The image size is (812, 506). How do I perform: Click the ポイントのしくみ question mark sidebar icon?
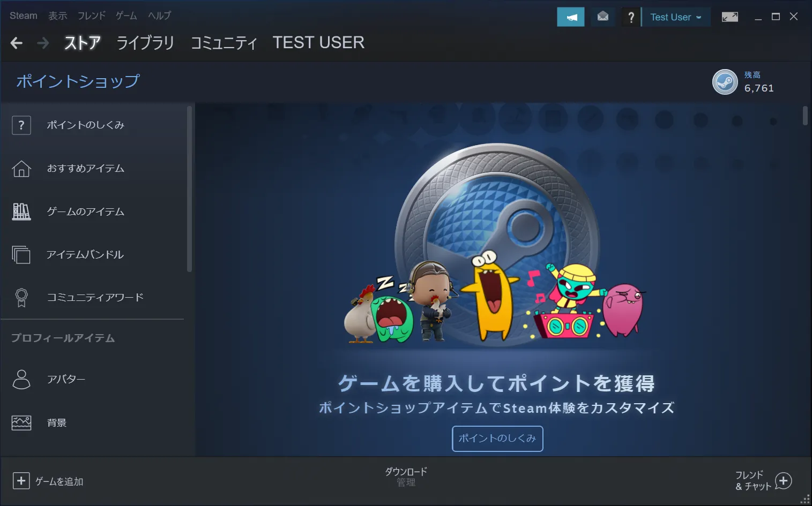(21, 125)
